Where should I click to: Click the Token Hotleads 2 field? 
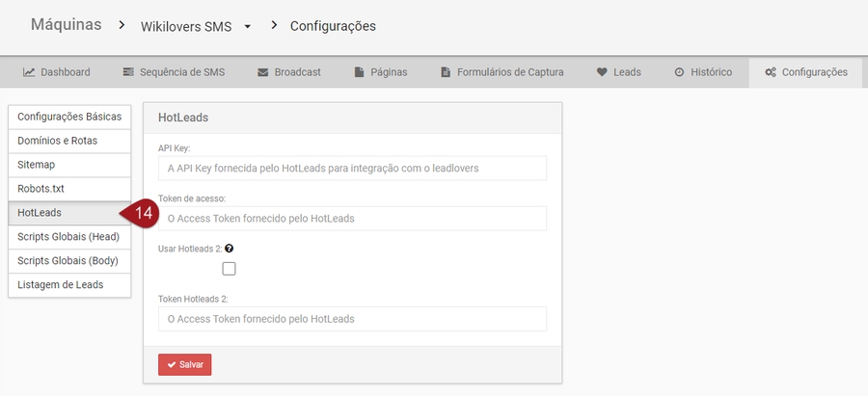(352, 319)
